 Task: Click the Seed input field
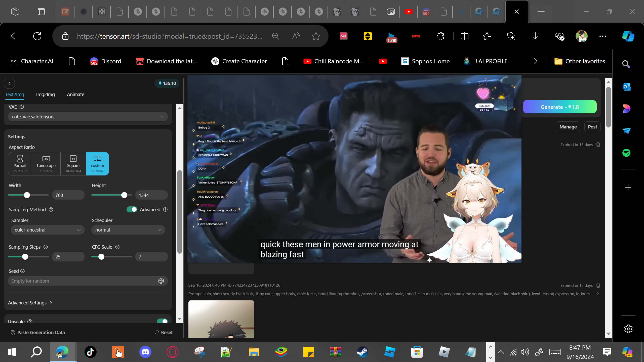[x=88, y=281]
